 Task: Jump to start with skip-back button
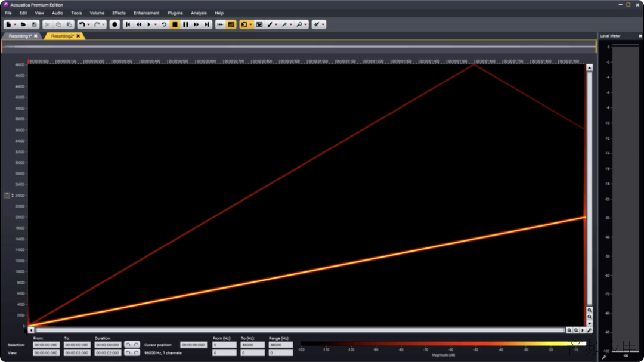(x=128, y=24)
